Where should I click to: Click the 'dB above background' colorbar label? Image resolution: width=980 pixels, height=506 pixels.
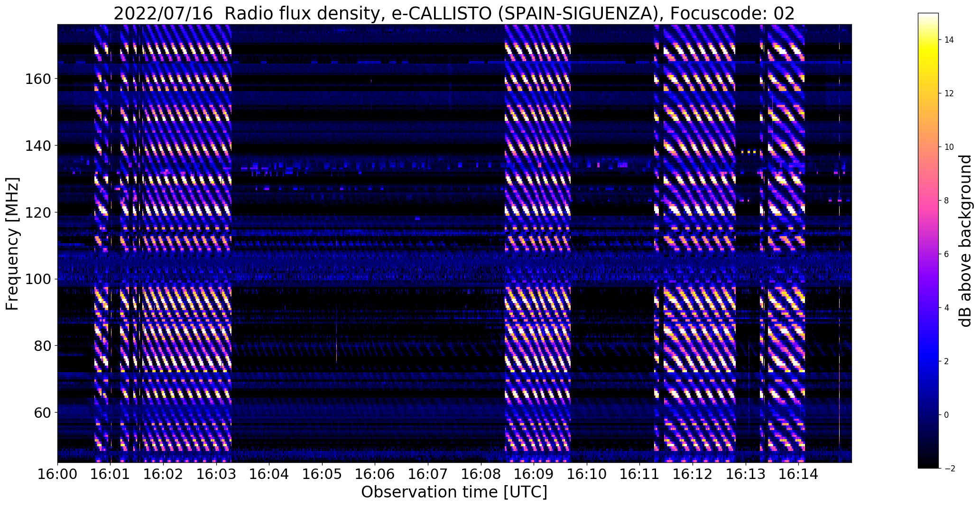click(x=964, y=240)
